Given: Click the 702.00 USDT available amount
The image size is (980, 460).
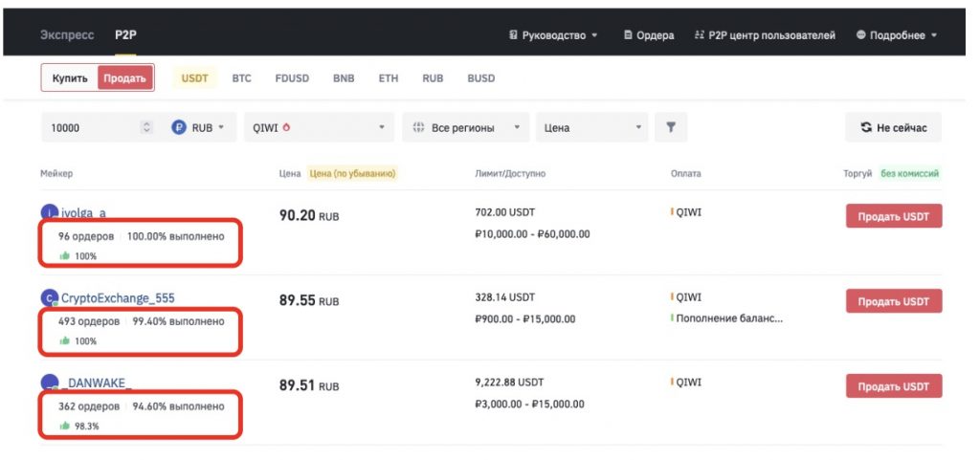Looking at the screenshot, I should (x=505, y=212).
